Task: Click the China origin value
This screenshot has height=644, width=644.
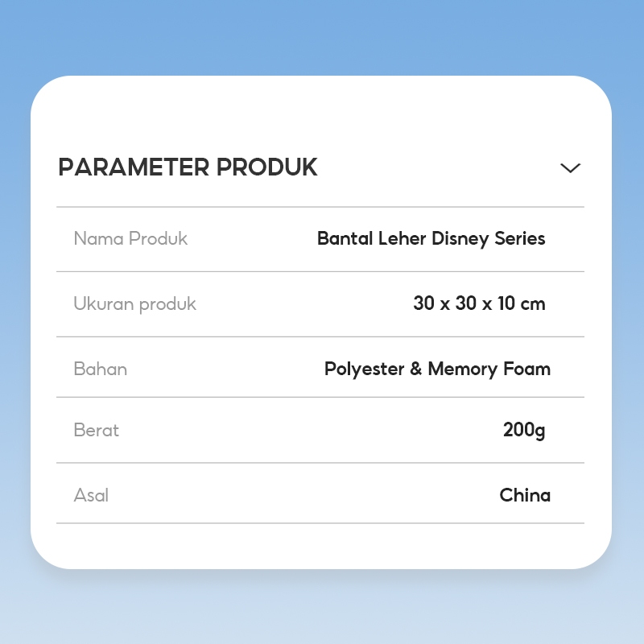Action: [x=525, y=495]
